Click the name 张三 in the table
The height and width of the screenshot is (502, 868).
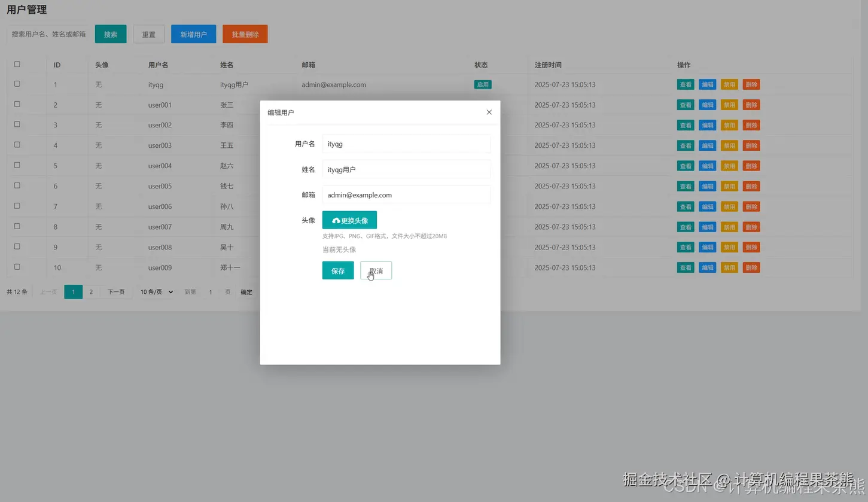(x=227, y=105)
